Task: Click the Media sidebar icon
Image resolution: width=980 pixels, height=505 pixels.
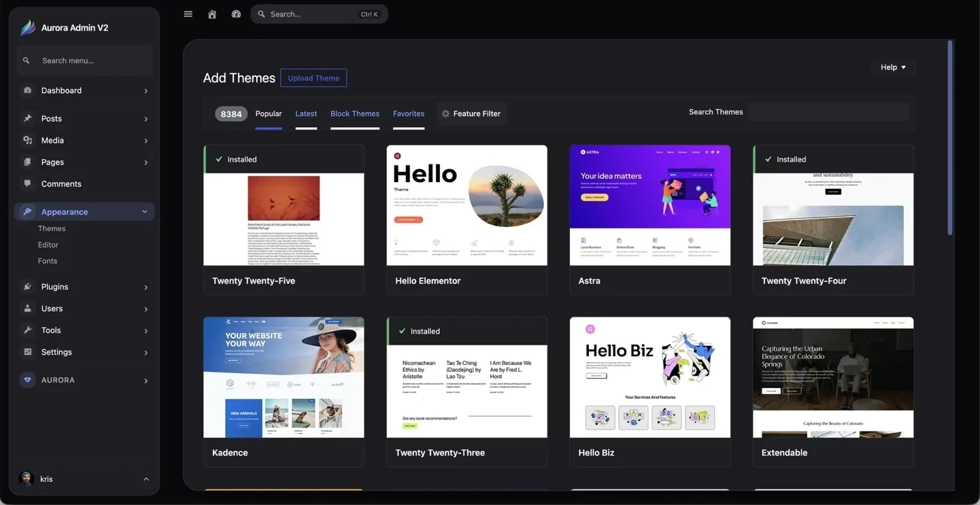Action: click(x=28, y=140)
